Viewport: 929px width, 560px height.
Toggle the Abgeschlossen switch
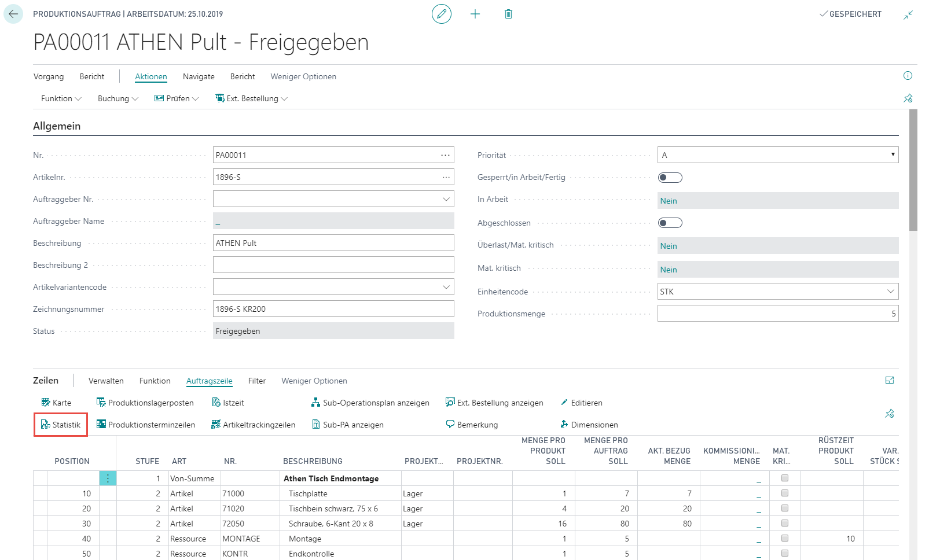point(670,223)
